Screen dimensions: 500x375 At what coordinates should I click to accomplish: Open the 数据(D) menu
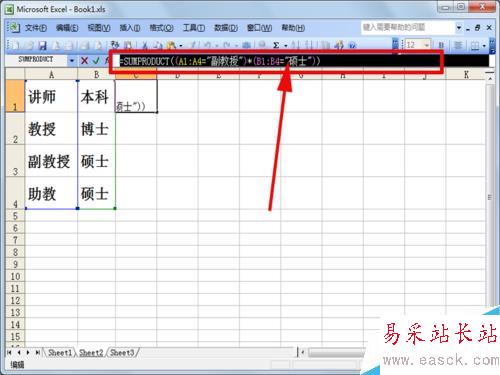click(x=226, y=28)
